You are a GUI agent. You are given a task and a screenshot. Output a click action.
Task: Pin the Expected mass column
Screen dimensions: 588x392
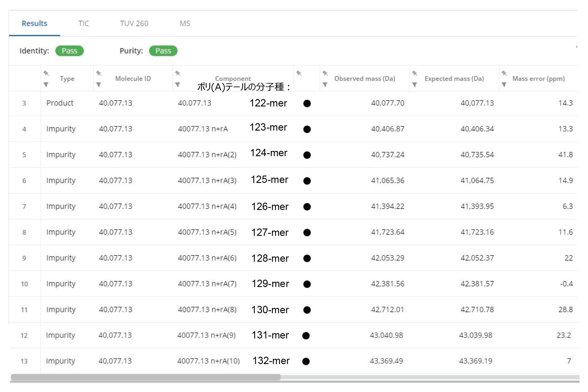click(x=415, y=73)
